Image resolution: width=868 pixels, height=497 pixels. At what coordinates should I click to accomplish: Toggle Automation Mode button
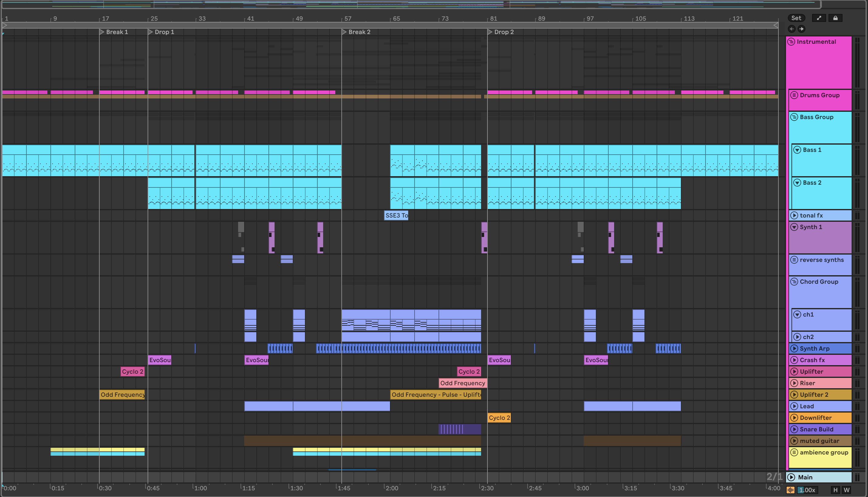tap(819, 18)
